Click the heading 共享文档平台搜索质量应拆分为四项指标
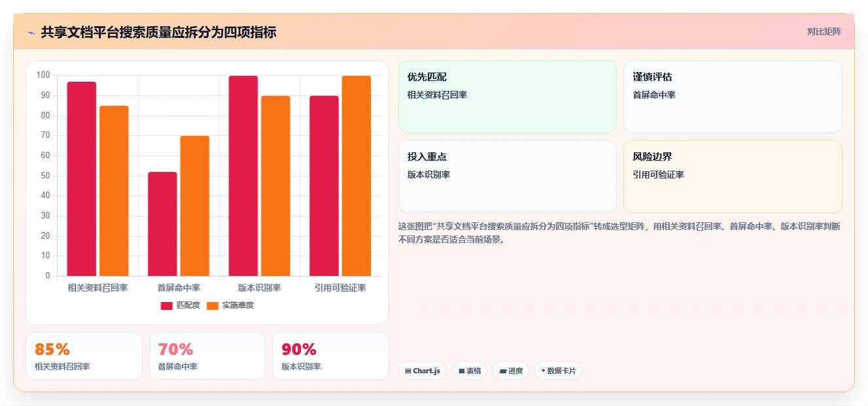Screen dimensions: 868x406 [158, 32]
